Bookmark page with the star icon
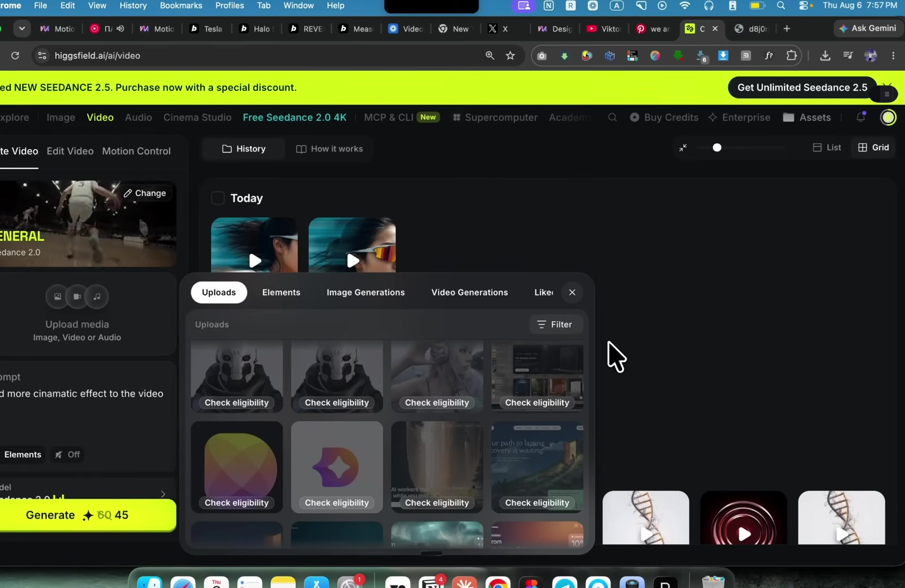The image size is (905, 588). tap(510, 56)
